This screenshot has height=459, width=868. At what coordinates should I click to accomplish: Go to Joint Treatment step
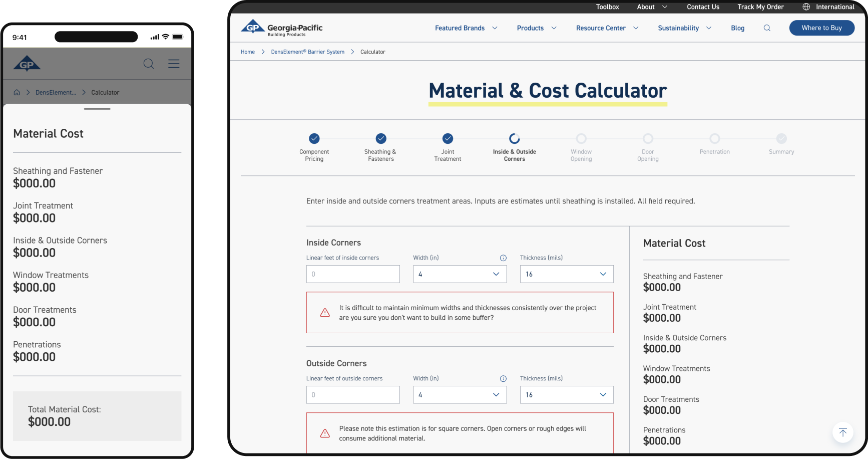[x=448, y=147]
